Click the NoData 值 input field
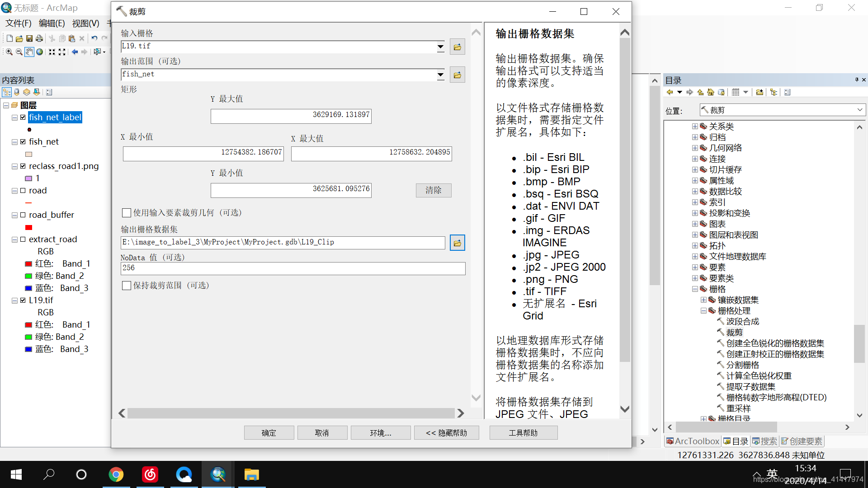 tap(292, 268)
